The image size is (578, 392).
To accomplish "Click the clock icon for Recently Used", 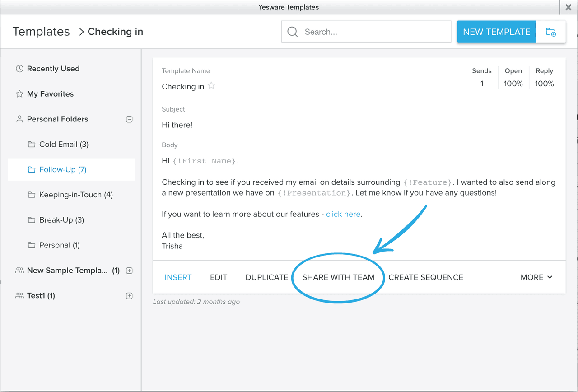I will tap(19, 68).
